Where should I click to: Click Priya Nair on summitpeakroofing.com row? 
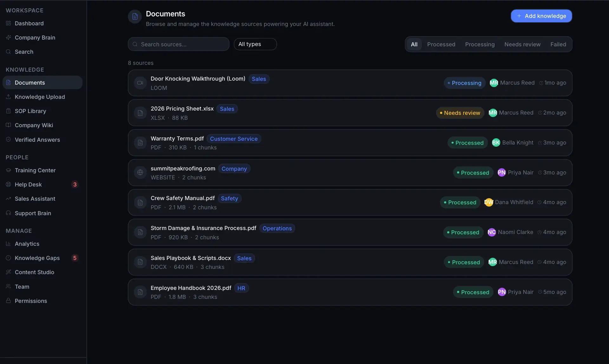(x=521, y=172)
